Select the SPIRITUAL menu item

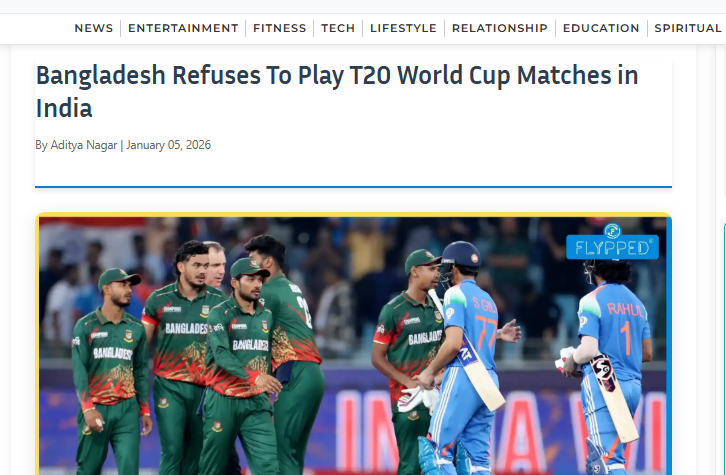tap(688, 28)
